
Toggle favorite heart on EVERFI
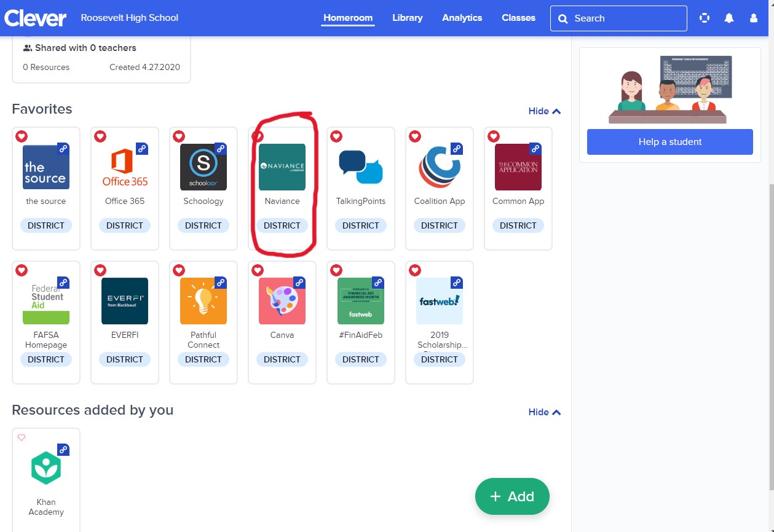point(100,270)
